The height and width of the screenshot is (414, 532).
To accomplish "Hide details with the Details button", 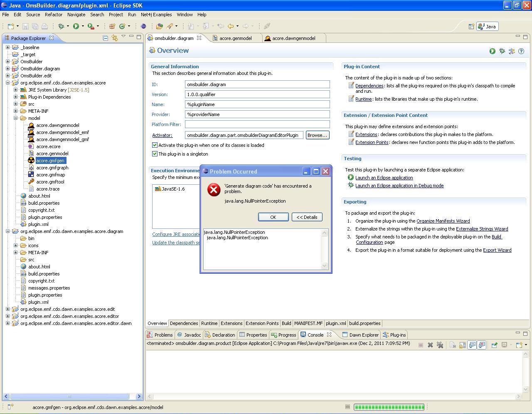I will [307, 217].
